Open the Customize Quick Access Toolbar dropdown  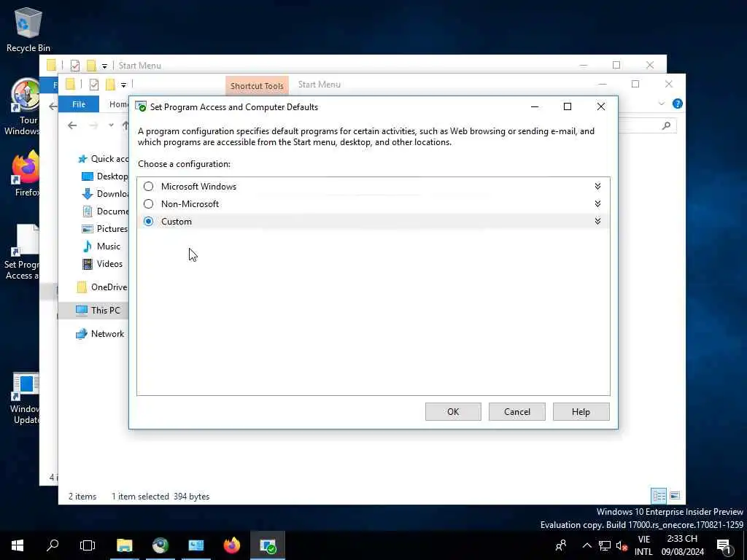(123, 85)
